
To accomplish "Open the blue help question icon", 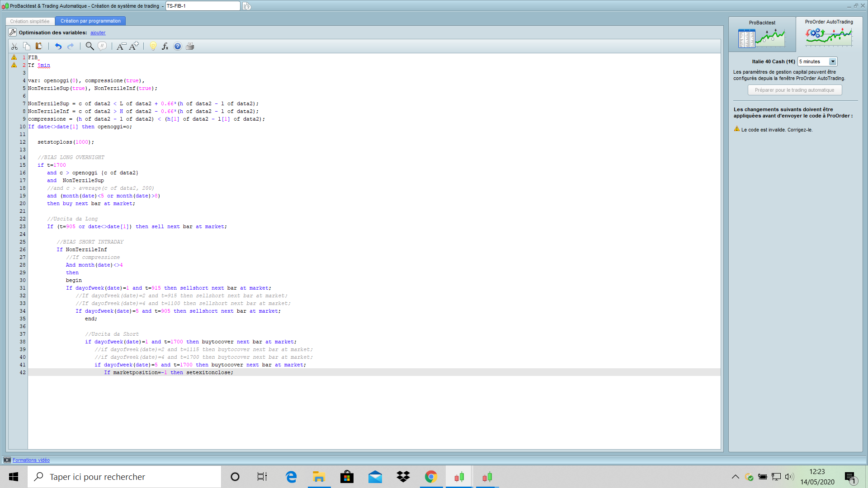I will (x=178, y=46).
